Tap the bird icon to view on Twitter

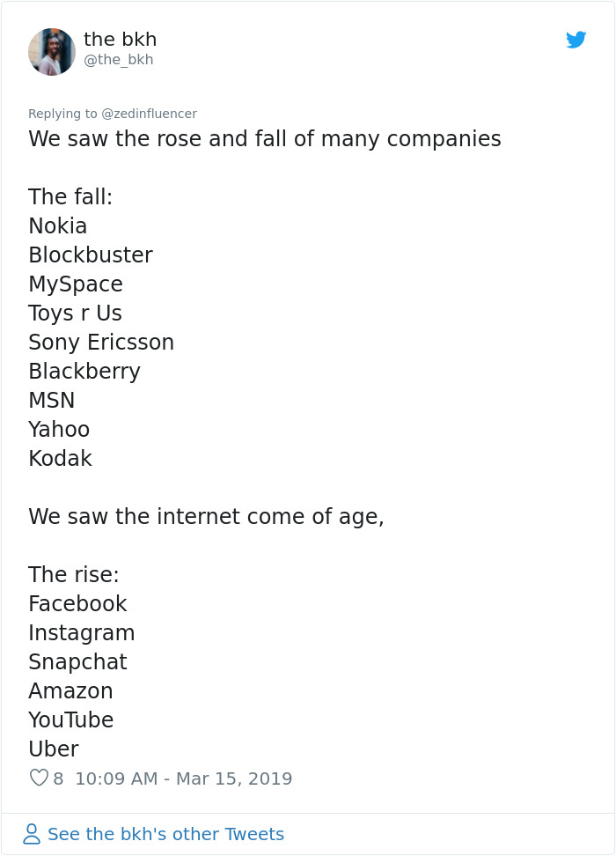pyautogui.click(x=576, y=40)
